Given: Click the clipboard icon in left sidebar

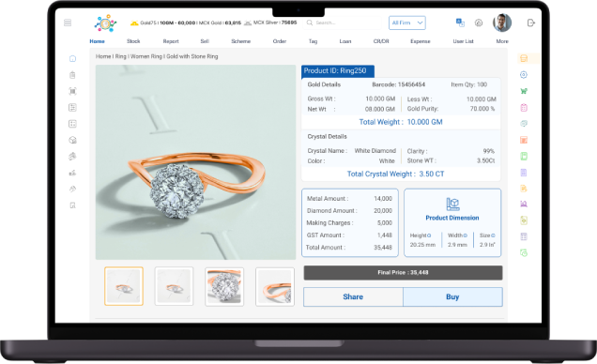Looking at the screenshot, I should coord(72,75).
